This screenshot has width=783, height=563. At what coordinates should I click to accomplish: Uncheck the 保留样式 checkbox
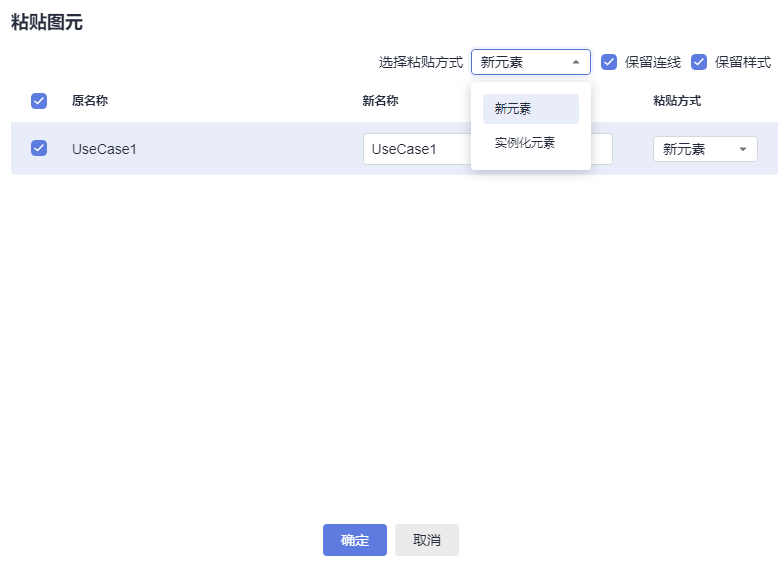point(699,62)
